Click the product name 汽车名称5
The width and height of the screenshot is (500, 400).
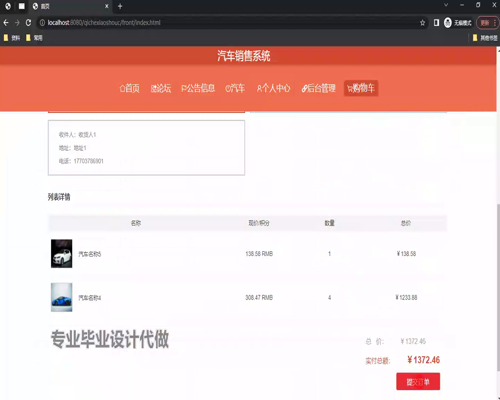click(90, 254)
